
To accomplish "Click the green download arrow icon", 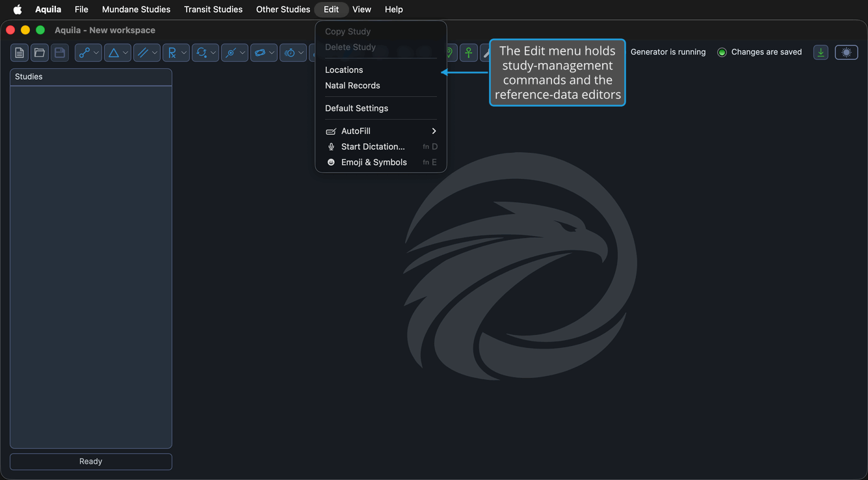I will tap(821, 53).
